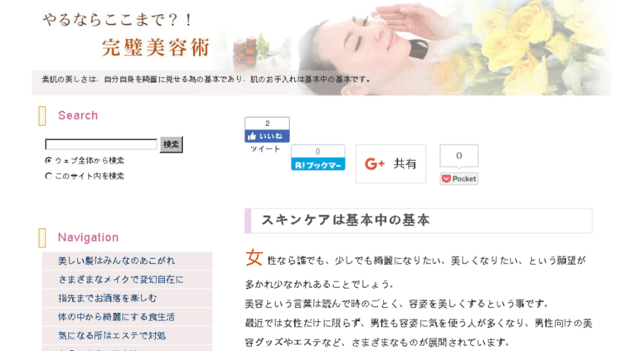This screenshot has height=351, width=644.
Task: Click the Facebook いいね thumbs-up button
Action: 268,136
